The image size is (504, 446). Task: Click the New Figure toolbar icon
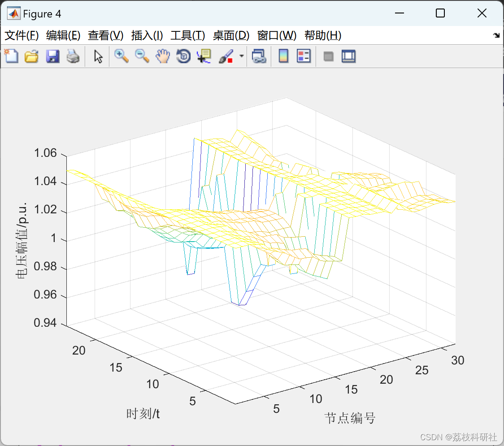click(x=11, y=56)
